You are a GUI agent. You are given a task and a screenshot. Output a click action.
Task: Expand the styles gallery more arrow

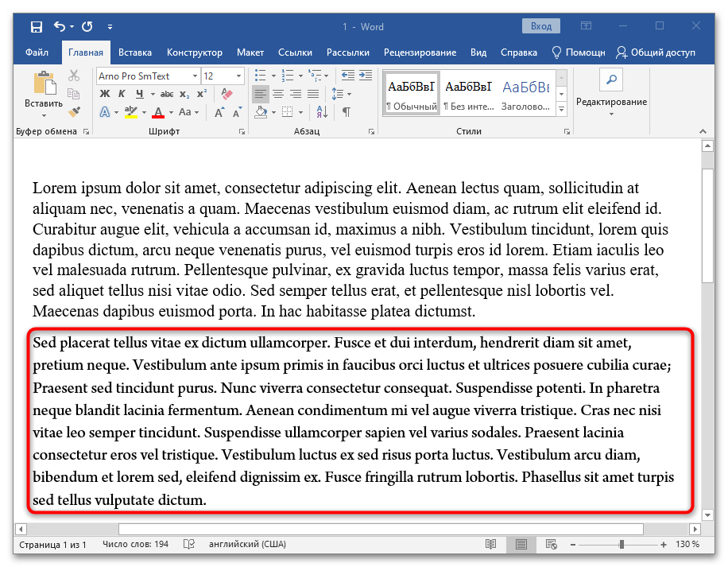pos(562,110)
